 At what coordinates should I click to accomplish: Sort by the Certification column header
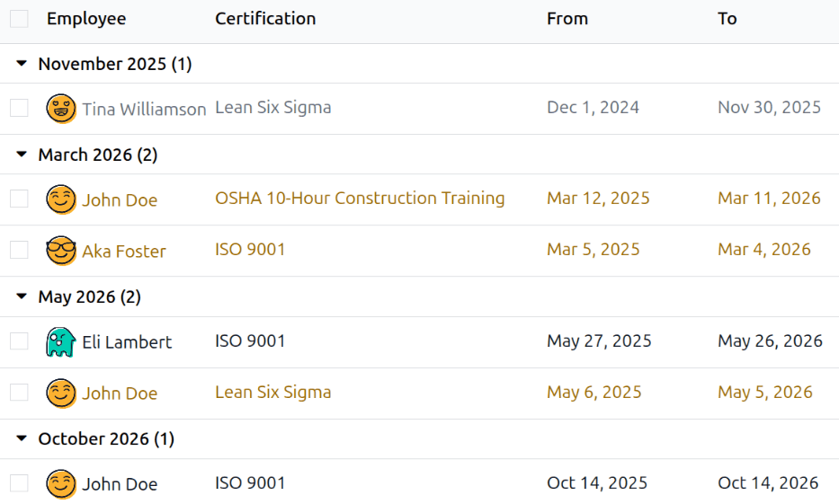[265, 19]
